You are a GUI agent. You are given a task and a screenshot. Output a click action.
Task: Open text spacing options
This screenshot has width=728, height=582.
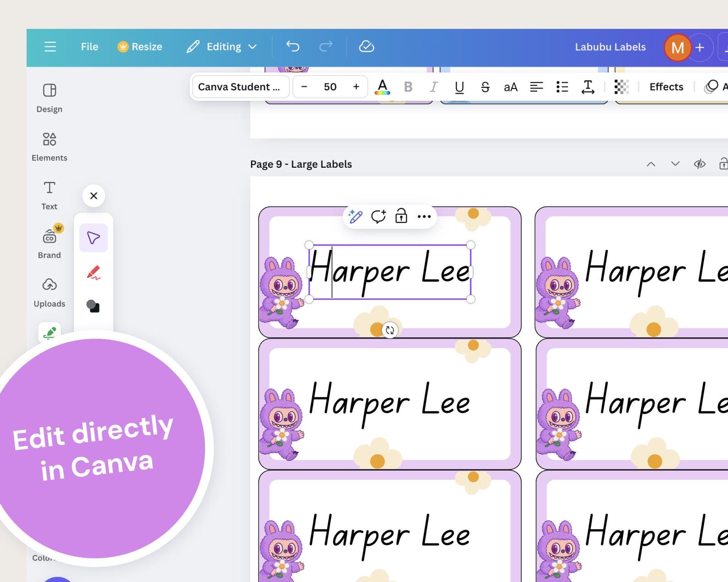588,87
